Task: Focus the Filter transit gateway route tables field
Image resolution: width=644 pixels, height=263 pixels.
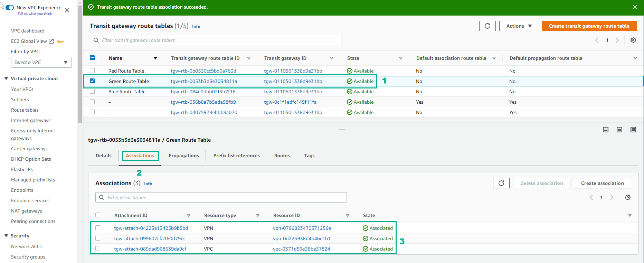Action: (216, 40)
